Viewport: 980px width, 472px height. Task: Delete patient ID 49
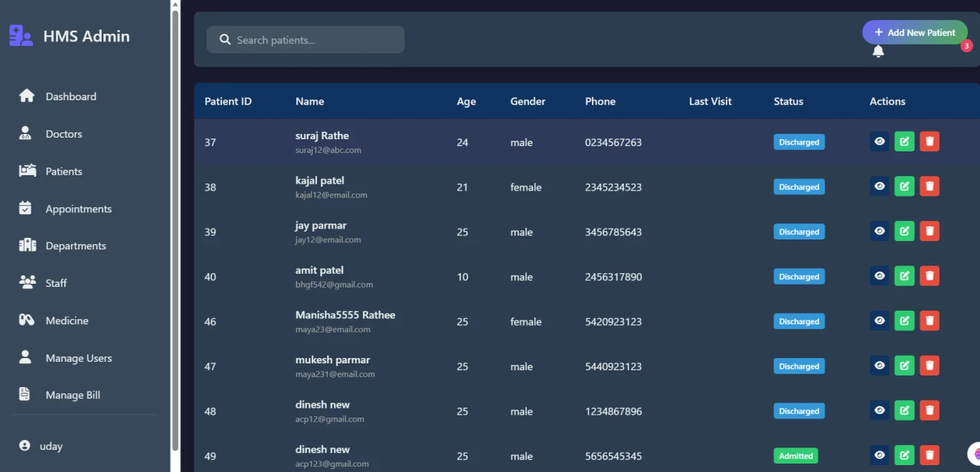tap(929, 455)
